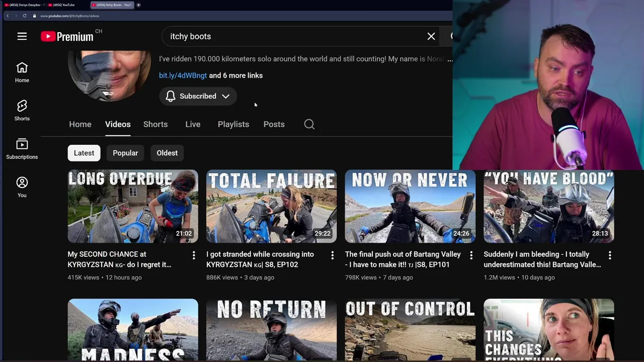Viewport: 644px width, 362px height.
Task: Click the URL youtube.com/@ItchyBoots/videos
Action: [x=69, y=16]
